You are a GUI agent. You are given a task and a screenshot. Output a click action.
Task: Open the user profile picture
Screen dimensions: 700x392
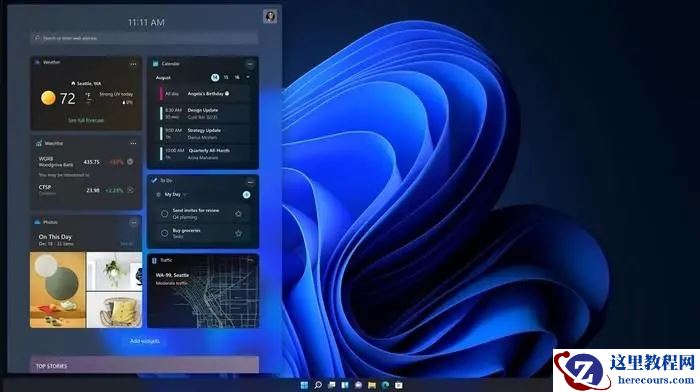[270, 16]
